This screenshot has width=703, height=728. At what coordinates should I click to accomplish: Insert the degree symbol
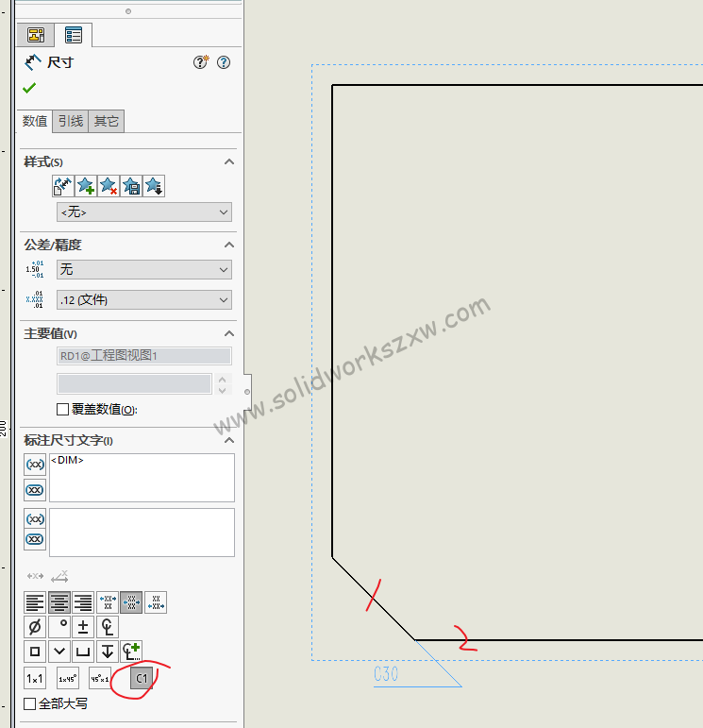[x=59, y=627]
